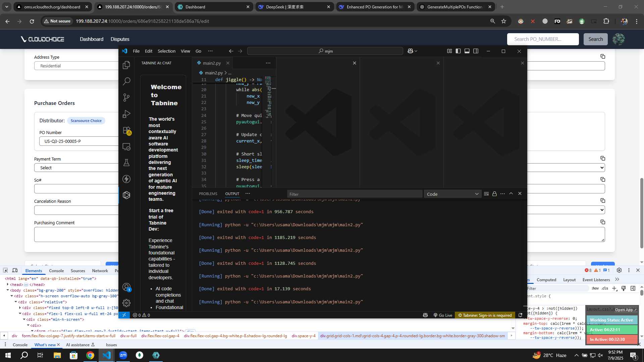This screenshot has height=362, width=644.
Task: Open the Testing flask icon view
Action: (x=126, y=163)
